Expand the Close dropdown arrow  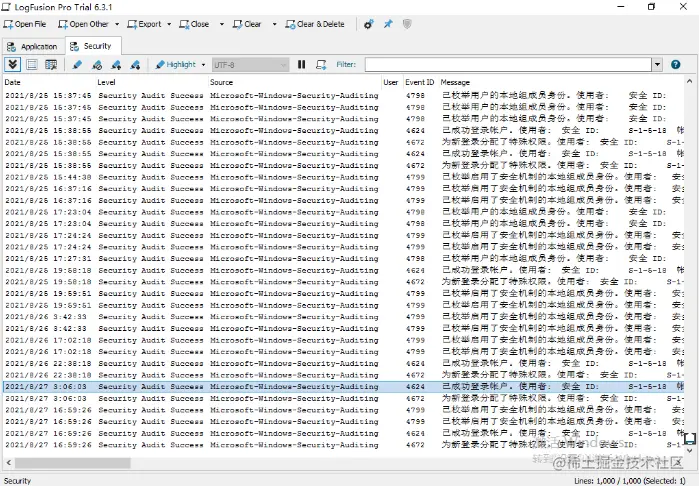pos(222,24)
